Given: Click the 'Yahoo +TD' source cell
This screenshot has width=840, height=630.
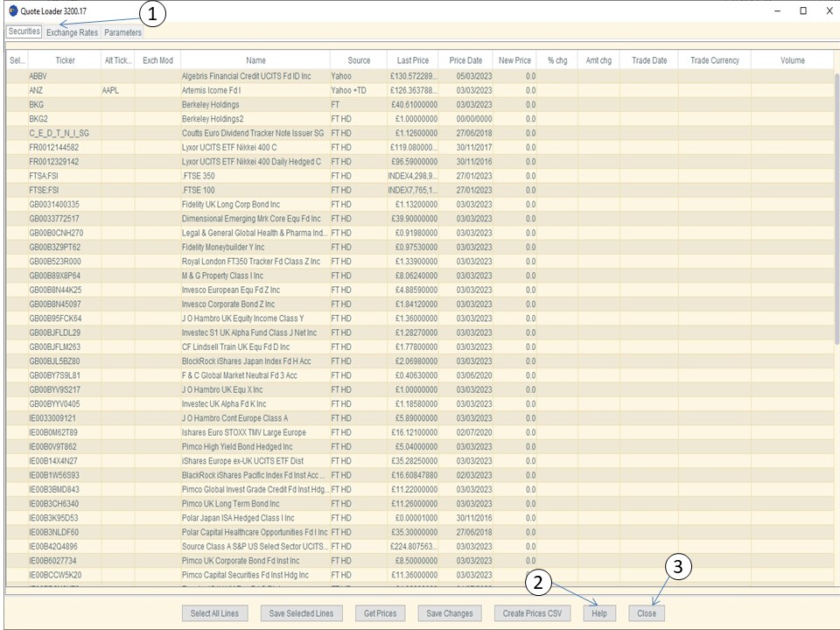Looking at the screenshot, I should click(x=359, y=90).
